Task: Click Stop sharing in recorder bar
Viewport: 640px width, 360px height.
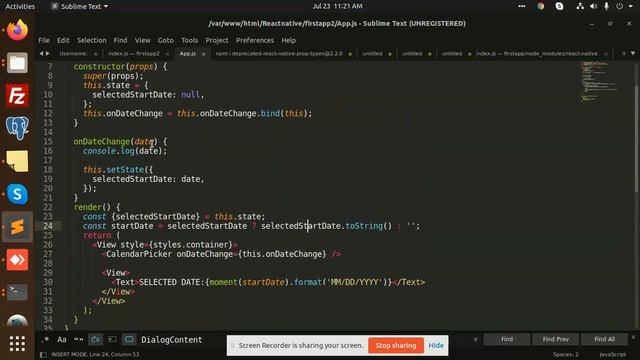Action: [396, 345]
